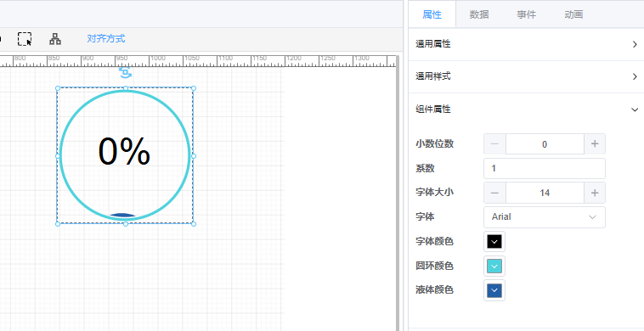
Task: Click the 0% text in the gauge
Action: pyautogui.click(x=124, y=152)
